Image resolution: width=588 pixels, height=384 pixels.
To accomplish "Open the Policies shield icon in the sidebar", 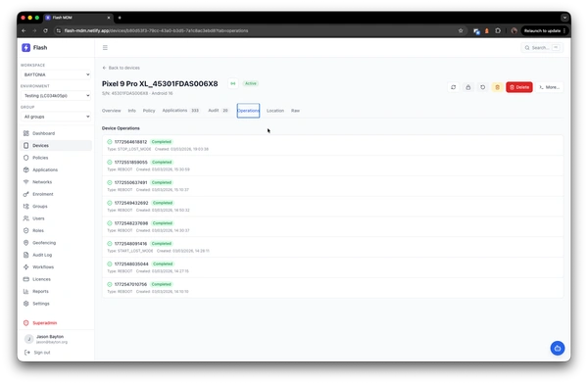I will click(x=25, y=158).
